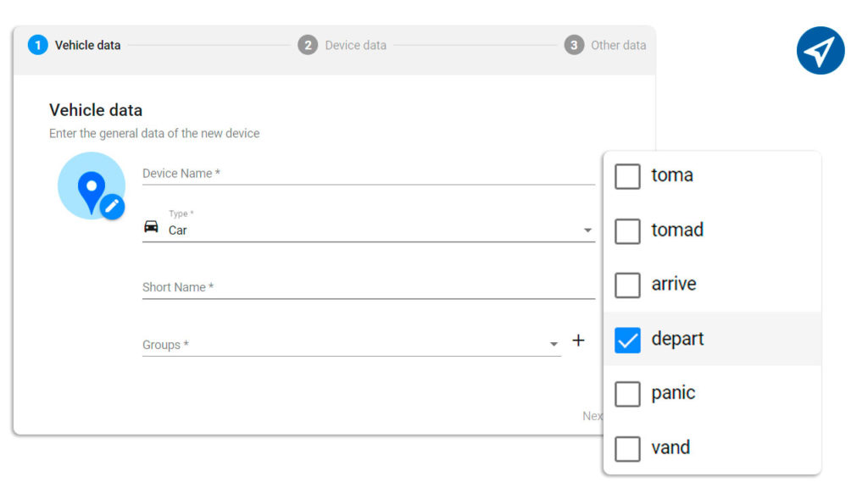Open the Groups dropdown arrow
The image size is (868, 488).
(x=554, y=344)
